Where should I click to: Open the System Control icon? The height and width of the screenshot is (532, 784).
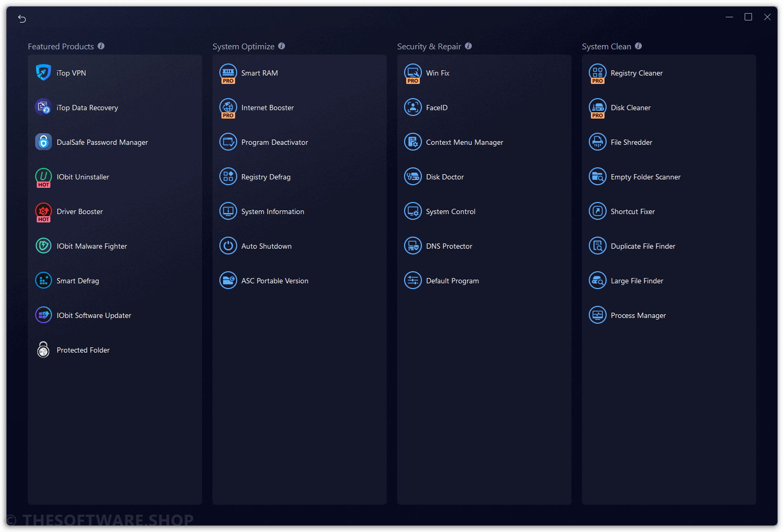(x=413, y=211)
